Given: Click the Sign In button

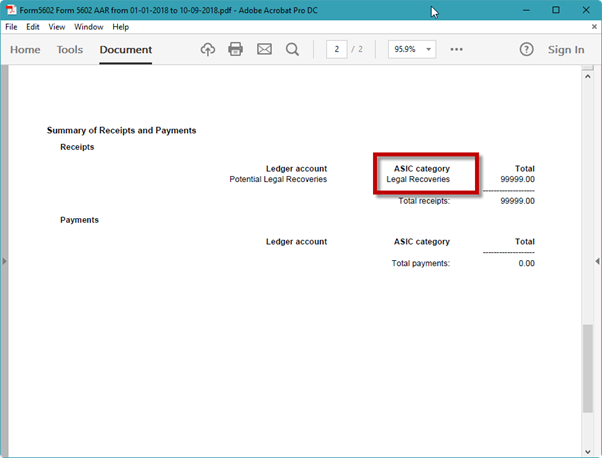Looking at the screenshot, I should tap(566, 50).
